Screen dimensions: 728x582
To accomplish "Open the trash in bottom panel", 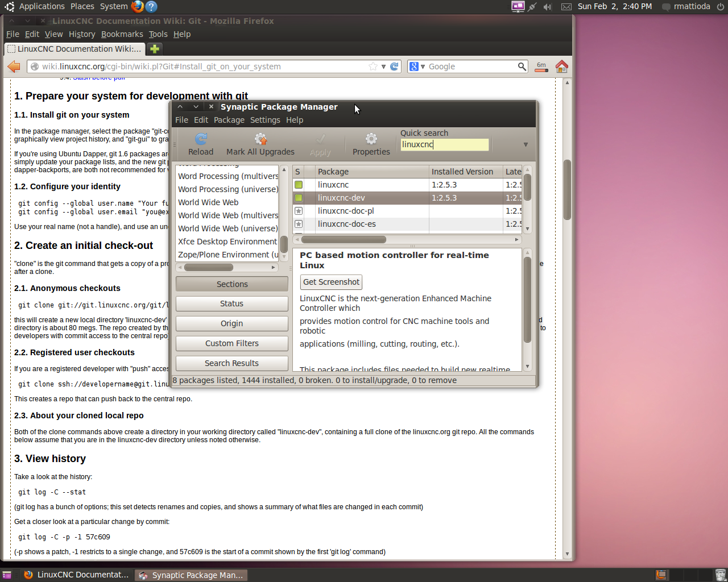I will (720, 575).
